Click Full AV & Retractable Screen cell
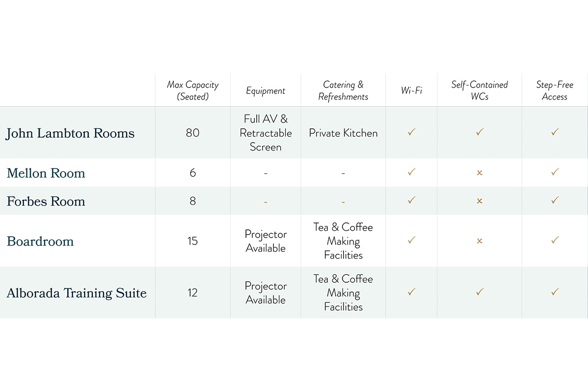The image size is (588, 392). pos(266,133)
